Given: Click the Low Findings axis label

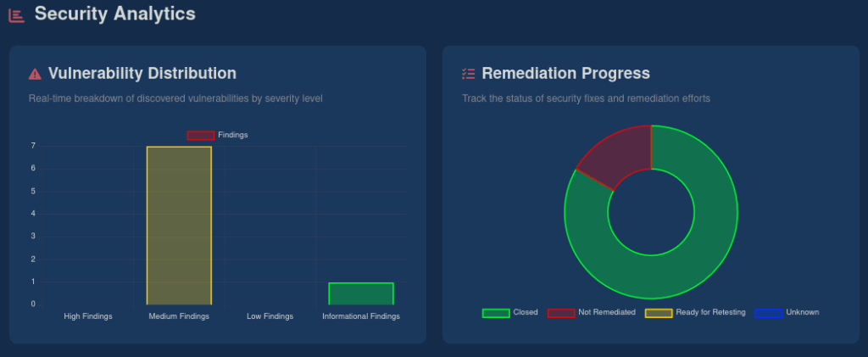Looking at the screenshot, I should pos(270,316).
